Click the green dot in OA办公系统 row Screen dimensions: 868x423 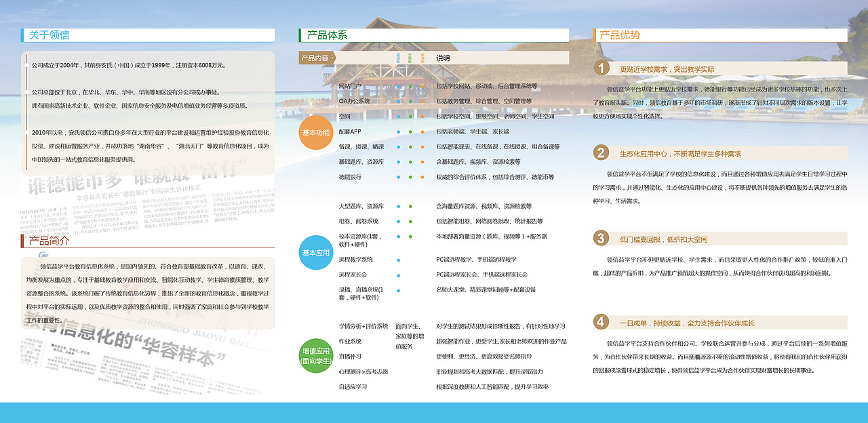pos(410,102)
